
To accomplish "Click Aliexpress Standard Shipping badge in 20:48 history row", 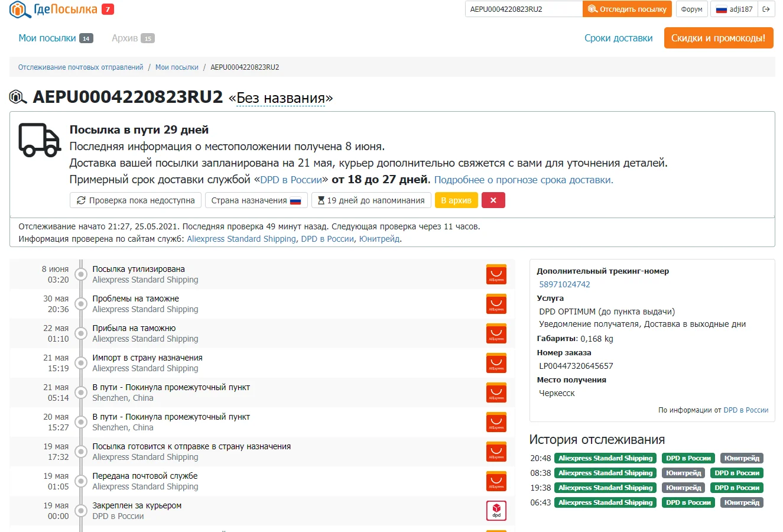I will (x=606, y=458).
